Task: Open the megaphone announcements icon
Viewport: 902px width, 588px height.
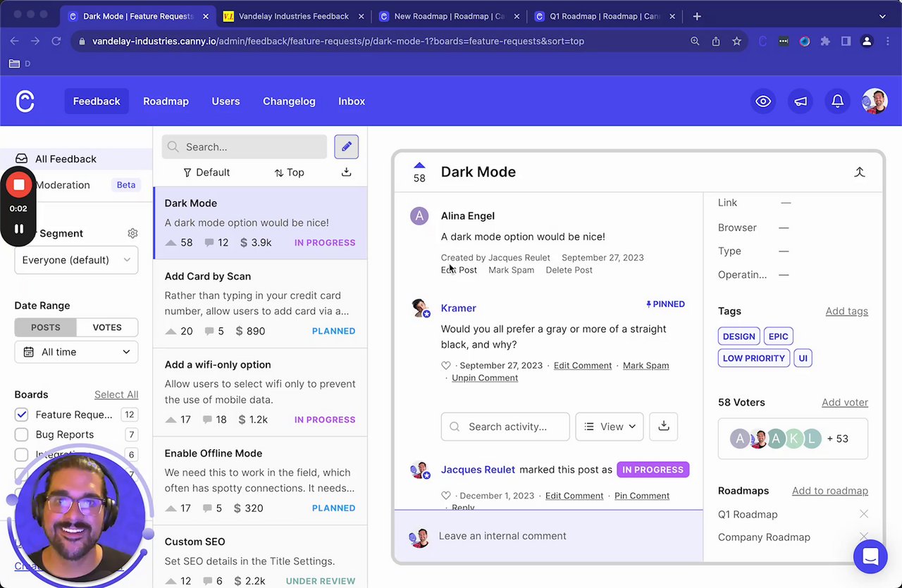Action: [801, 101]
